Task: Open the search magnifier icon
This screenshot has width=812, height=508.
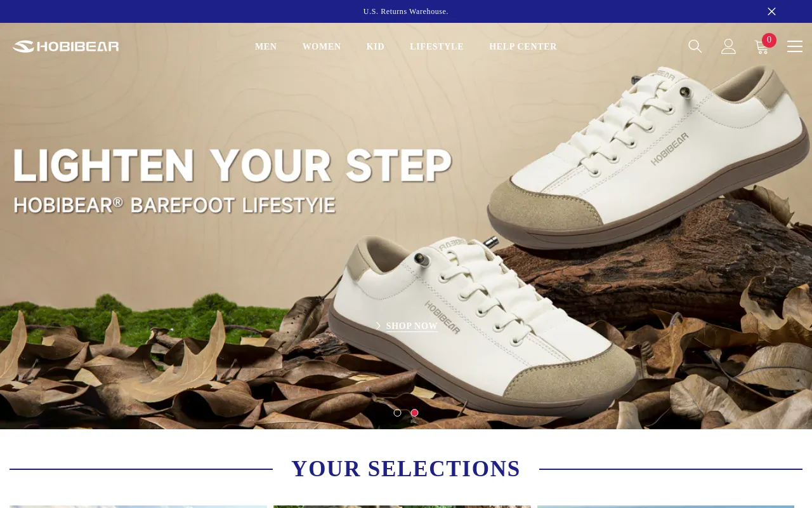Action: (x=695, y=46)
